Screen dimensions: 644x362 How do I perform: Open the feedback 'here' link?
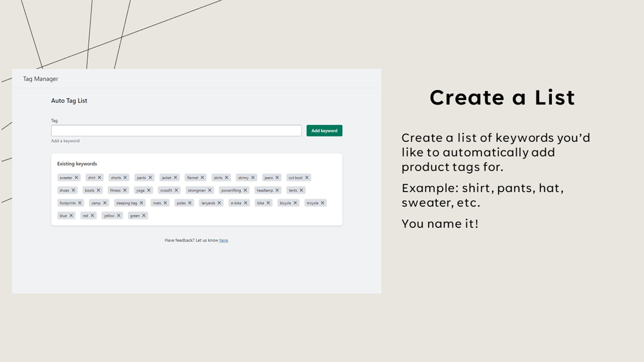[223, 240]
